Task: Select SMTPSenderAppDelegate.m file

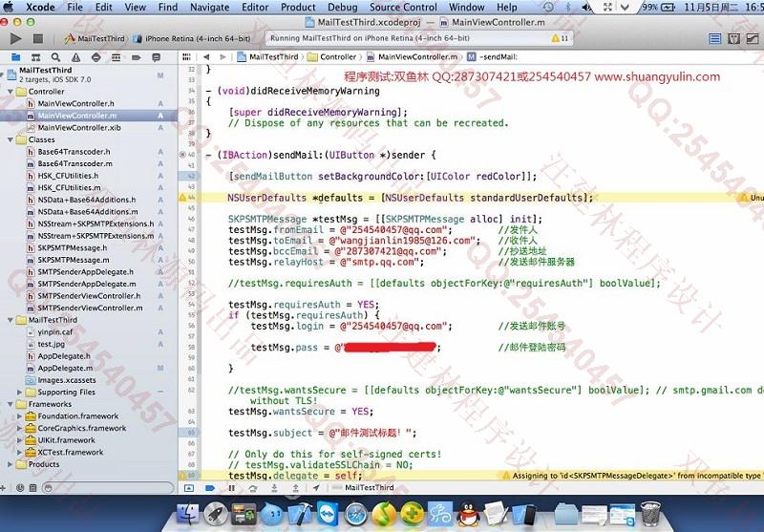Action: [x=87, y=284]
